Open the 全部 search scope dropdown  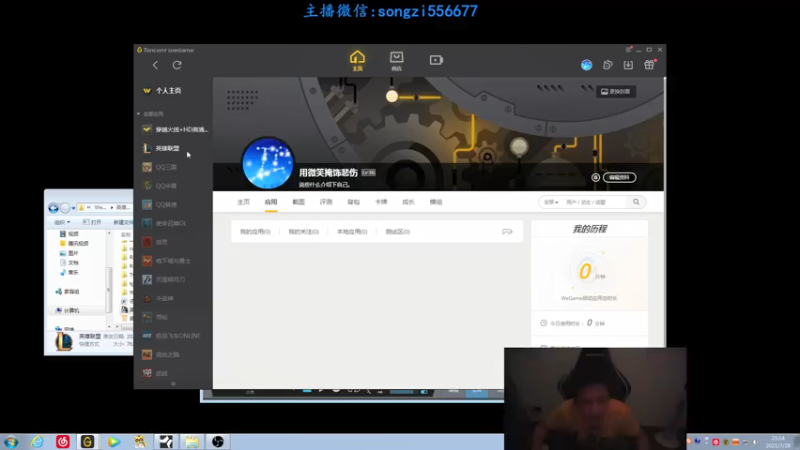tap(551, 202)
